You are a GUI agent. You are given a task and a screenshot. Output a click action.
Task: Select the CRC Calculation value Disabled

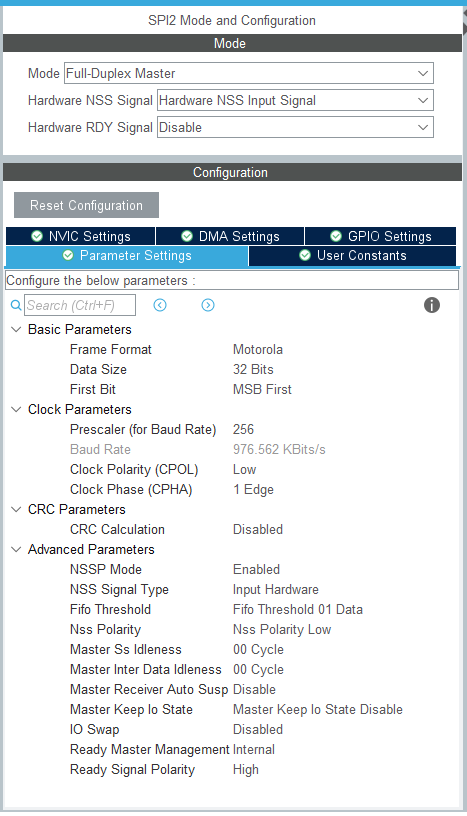click(x=258, y=529)
